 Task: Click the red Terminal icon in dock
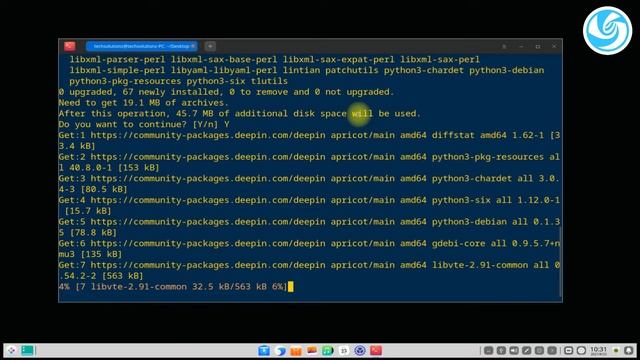(x=376, y=350)
